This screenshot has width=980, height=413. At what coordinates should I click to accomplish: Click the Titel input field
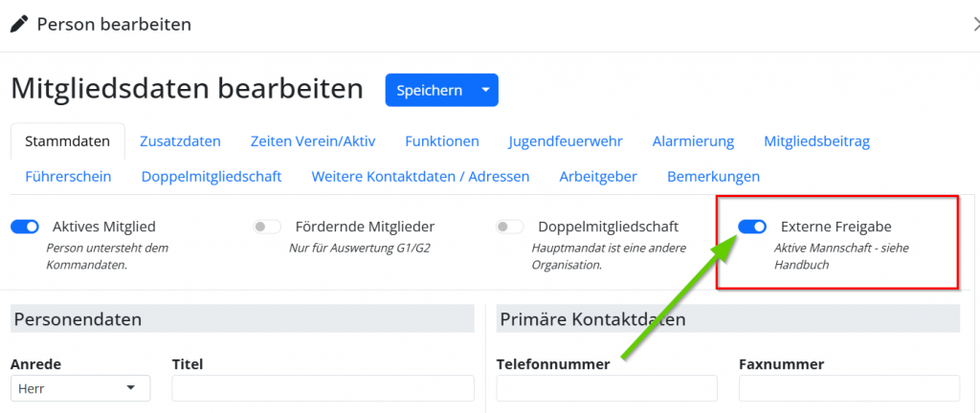323,388
